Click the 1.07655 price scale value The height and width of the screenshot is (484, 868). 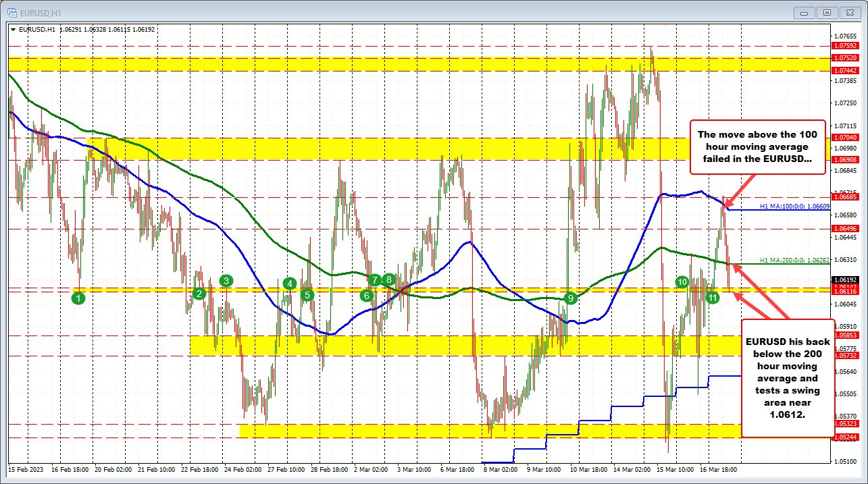click(x=845, y=36)
